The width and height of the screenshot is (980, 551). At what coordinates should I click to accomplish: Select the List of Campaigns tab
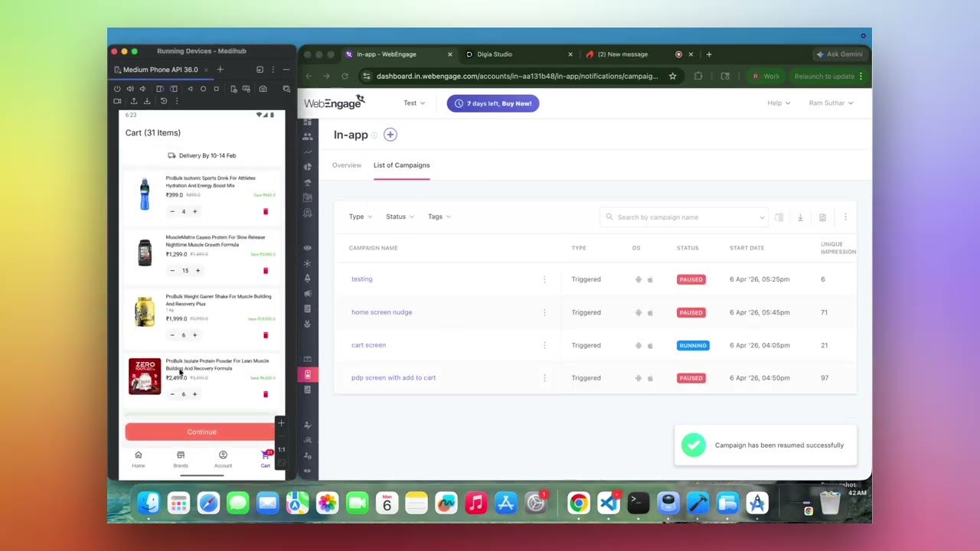401,165
